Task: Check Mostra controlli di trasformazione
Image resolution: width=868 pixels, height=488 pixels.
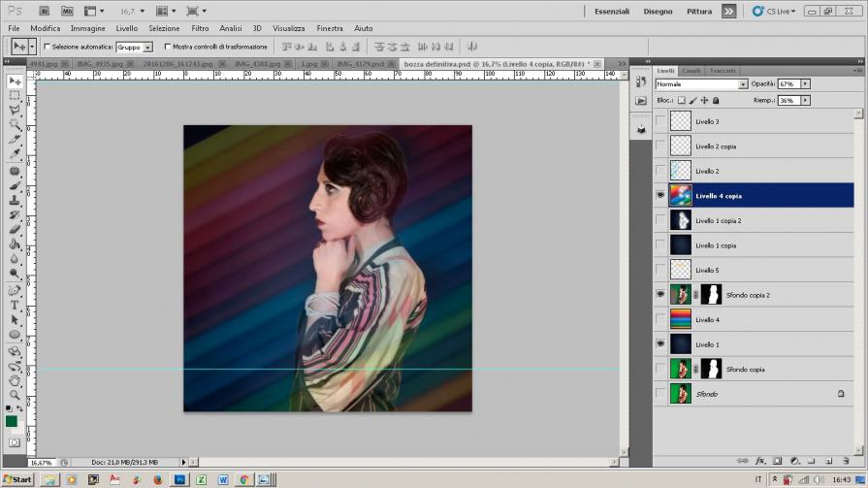Action: click(168, 47)
